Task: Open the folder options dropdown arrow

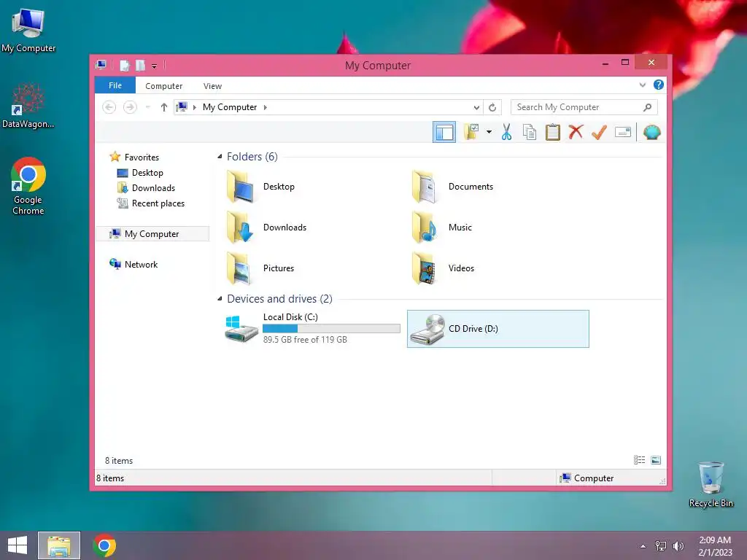Action: tap(489, 132)
